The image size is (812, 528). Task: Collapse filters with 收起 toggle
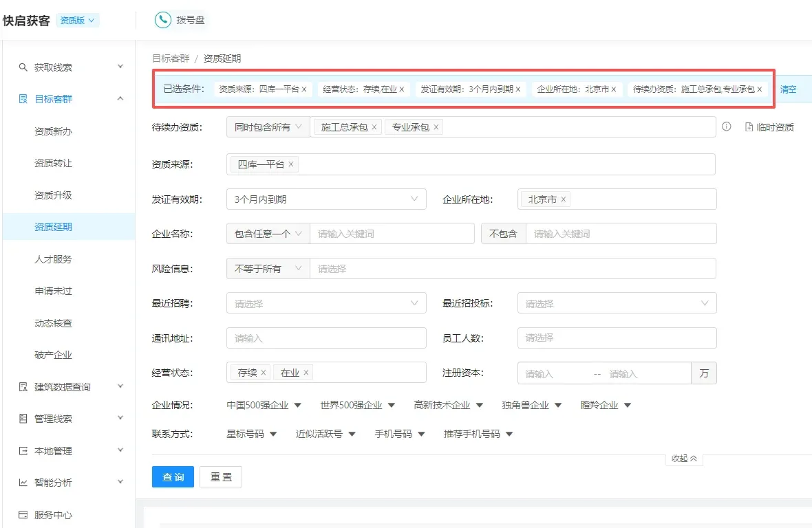point(684,458)
